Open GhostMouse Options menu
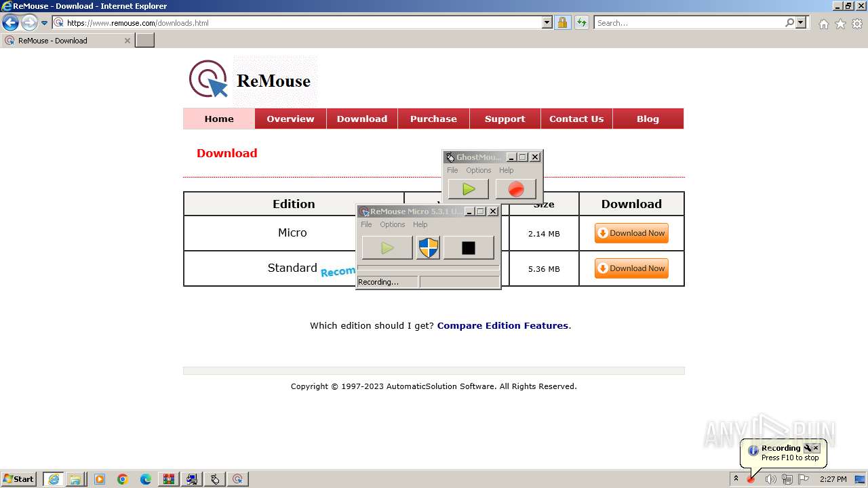This screenshot has width=868, height=488. (478, 170)
